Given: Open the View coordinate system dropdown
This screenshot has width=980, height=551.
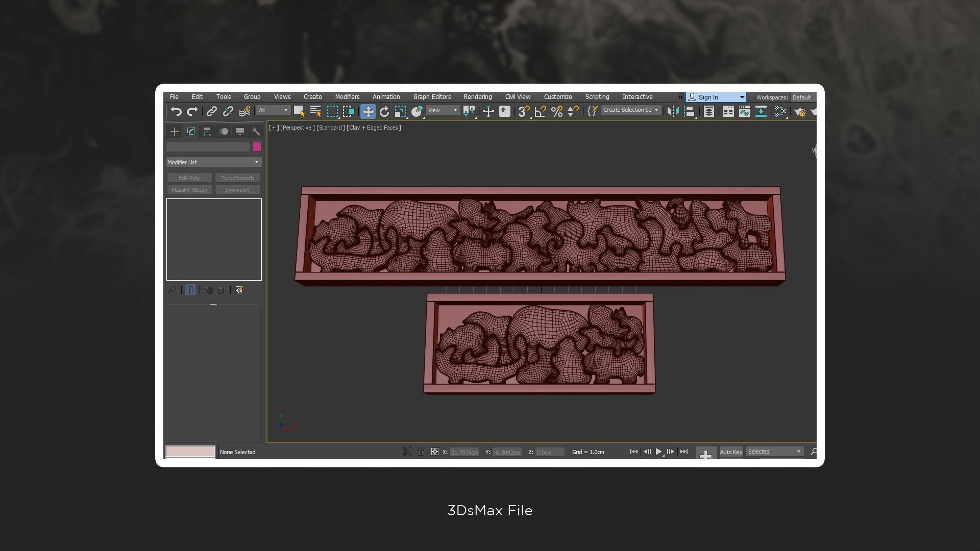Looking at the screenshot, I should click(x=443, y=111).
